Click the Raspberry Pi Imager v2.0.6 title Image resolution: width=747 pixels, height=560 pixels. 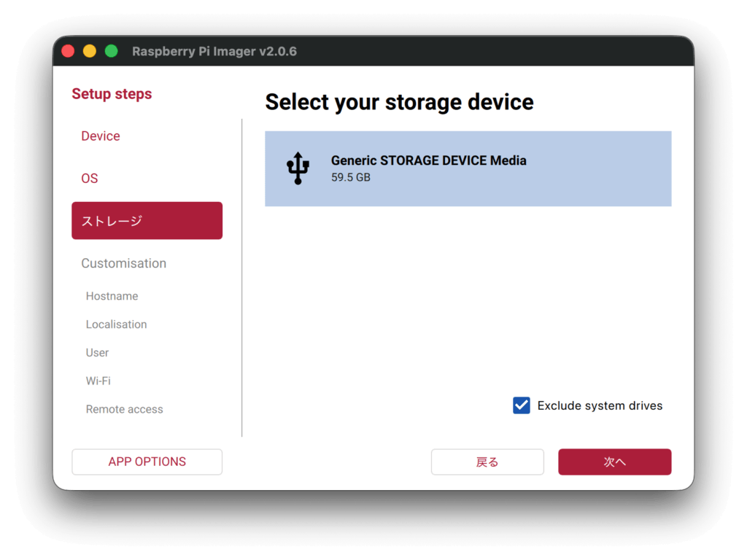tap(214, 51)
